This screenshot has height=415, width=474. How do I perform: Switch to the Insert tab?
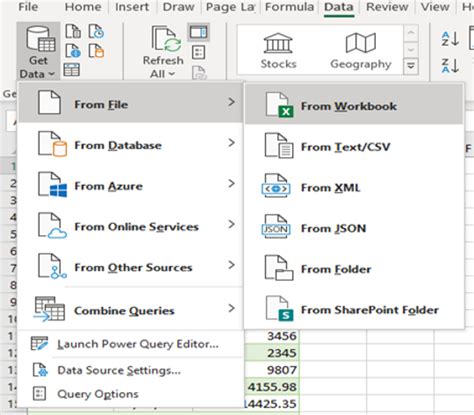pos(132,7)
